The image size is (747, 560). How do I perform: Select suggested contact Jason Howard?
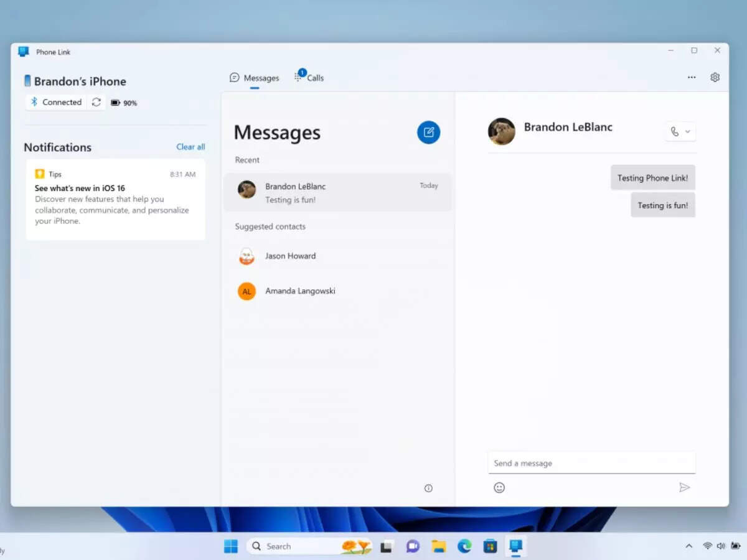coord(290,256)
